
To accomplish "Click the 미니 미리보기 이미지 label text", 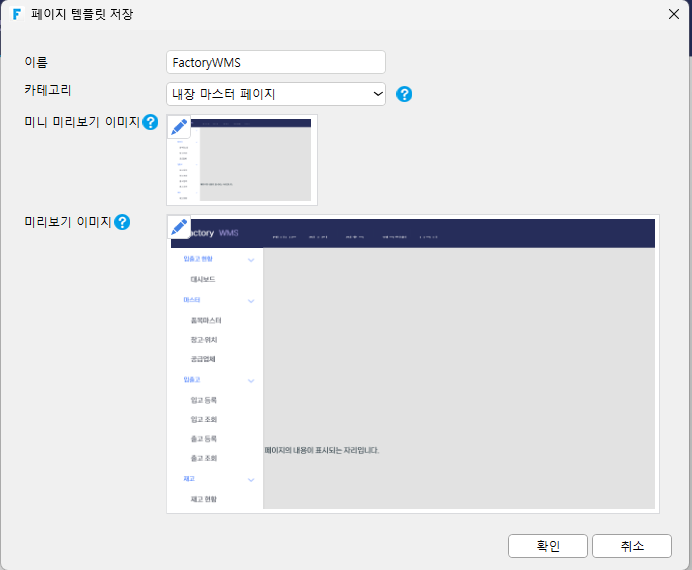I will tap(82, 122).
